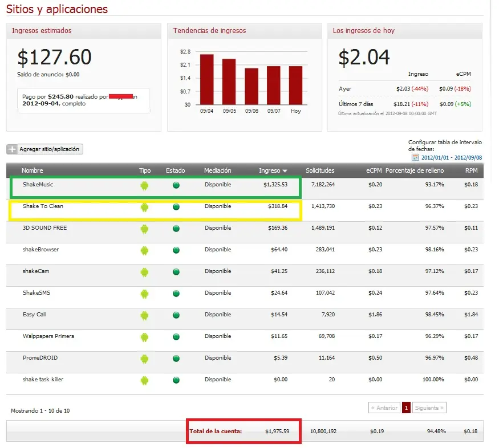This screenshot has height=448, width=499.
Task: Click the Android icon in shakeBrowser row
Action: pyautogui.click(x=144, y=251)
